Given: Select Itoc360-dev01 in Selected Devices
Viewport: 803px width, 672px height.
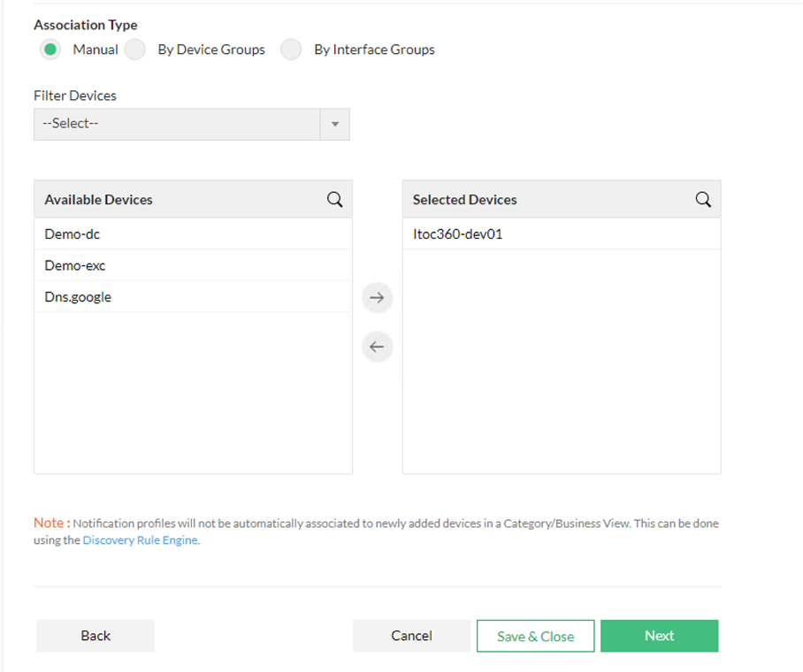Looking at the screenshot, I should pyautogui.click(x=457, y=234).
